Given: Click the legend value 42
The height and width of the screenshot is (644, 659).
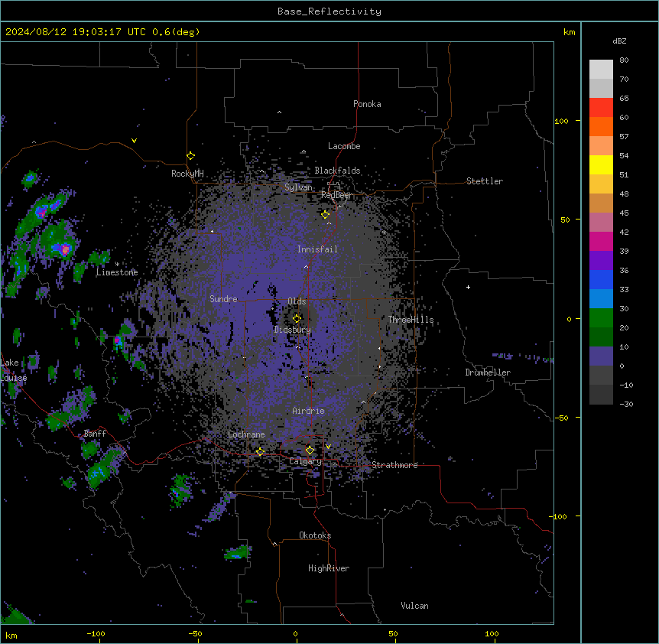Looking at the screenshot, I should pyautogui.click(x=624, y=232).
